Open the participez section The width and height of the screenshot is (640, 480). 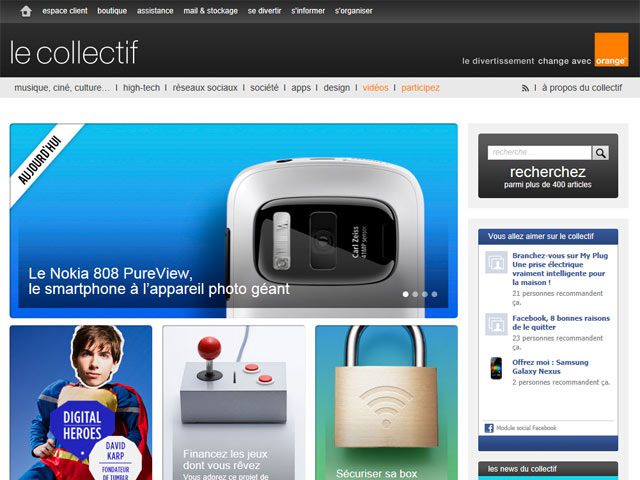point(420,88)
